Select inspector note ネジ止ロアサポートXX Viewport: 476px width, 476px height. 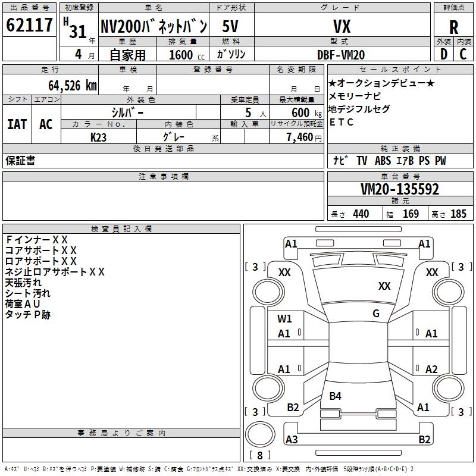[55, 272]
